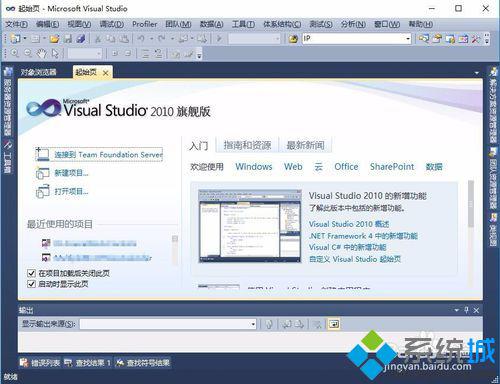
Task: Switch to the 指南和资源 tab
Action: [x=247, y=145]
